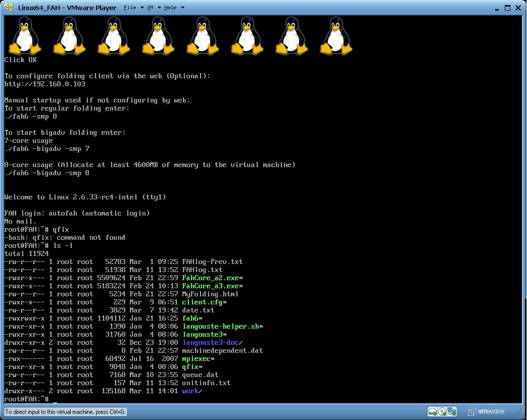The width and height of the screenshot is (527, 420).
Task: Click the 'Click OK' text
Action: (x=21, y=60)
